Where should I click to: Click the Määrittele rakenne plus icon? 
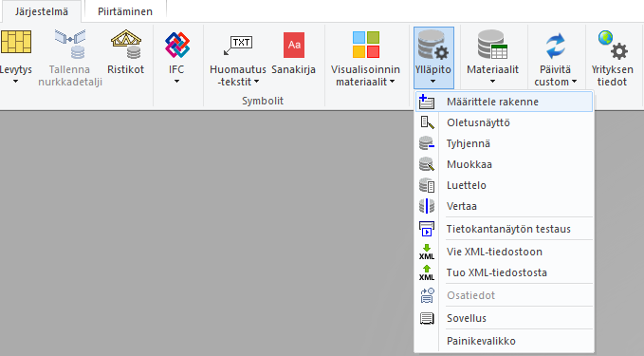point(426,102)
